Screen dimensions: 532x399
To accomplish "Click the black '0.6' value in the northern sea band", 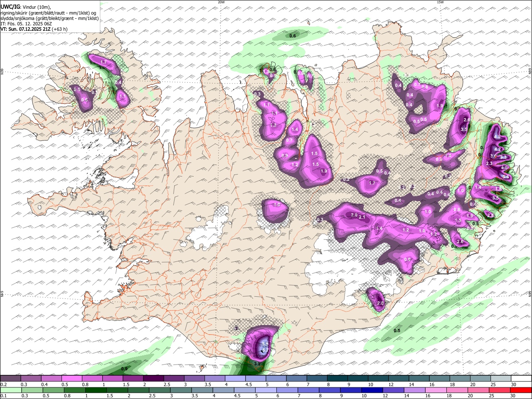I will [x=293, y=36].
